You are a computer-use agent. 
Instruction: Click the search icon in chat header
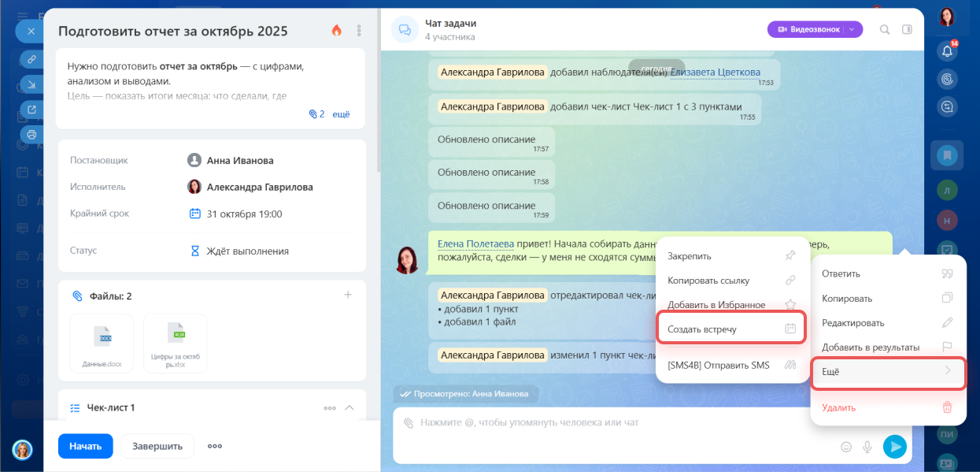coord(885,30)
